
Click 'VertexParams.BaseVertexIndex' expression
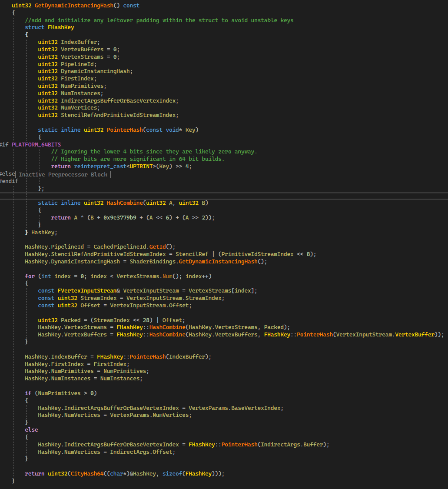(x=235, y=408)
